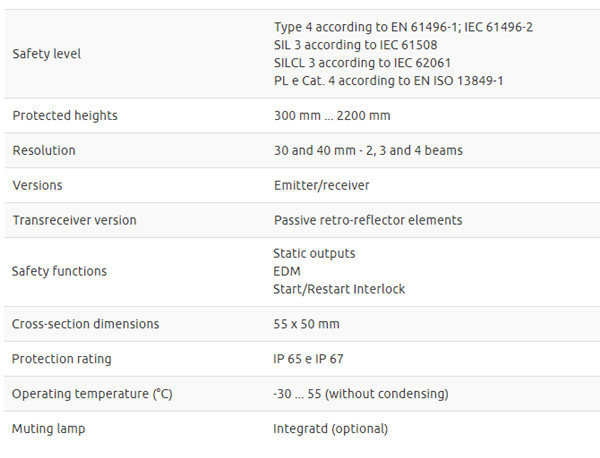Click the "Safety level" row label

(x=46, y=54)
